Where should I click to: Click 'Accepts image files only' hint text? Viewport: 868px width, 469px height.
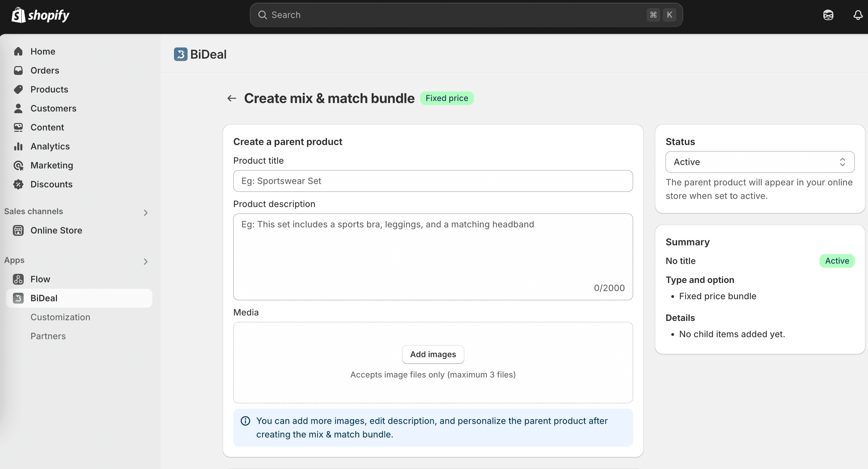[433, 374]
